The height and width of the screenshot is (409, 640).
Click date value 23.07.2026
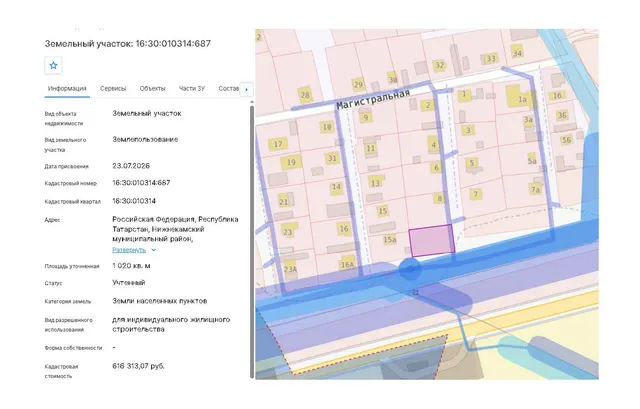tap(131, 166)
